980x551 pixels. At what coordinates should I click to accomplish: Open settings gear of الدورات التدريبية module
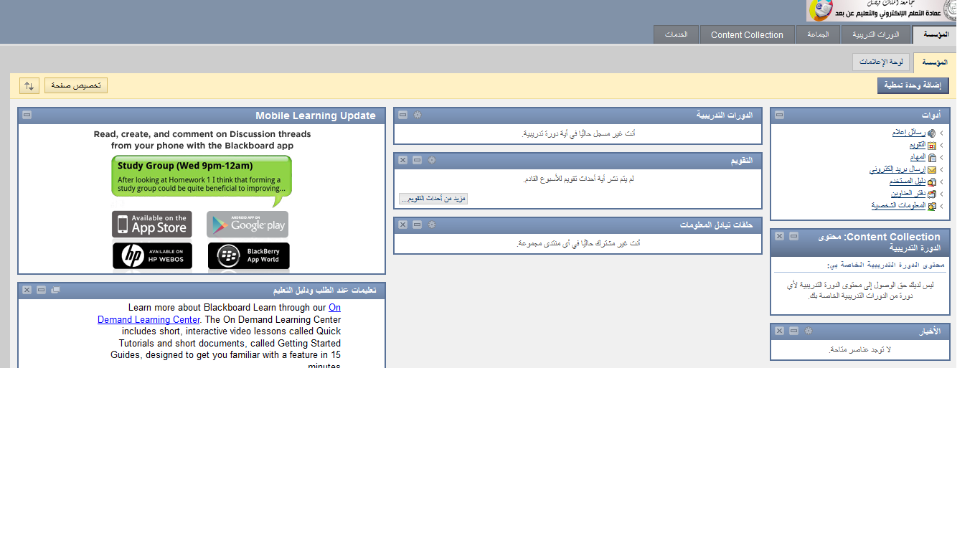[x=418, y=115]
